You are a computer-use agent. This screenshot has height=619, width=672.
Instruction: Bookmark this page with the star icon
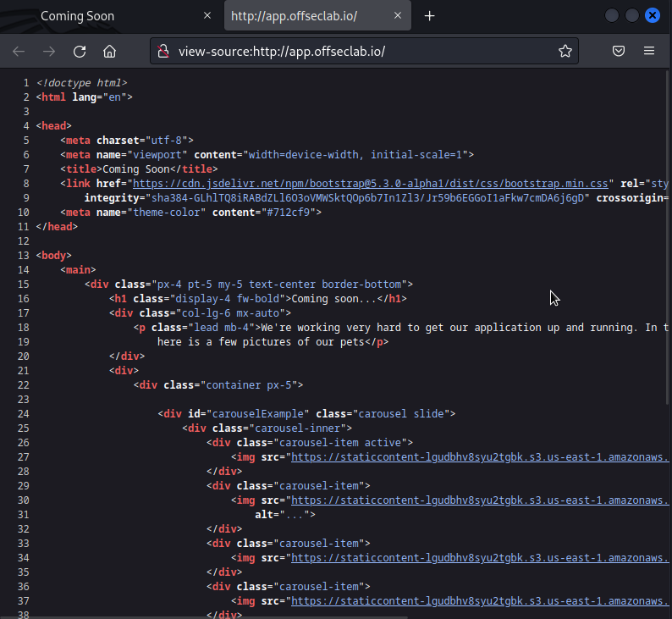pos(565,51)
